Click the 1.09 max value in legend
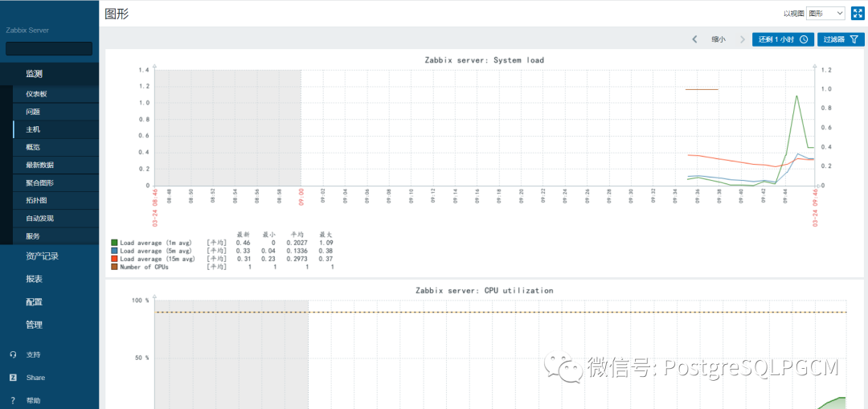Image resolution: width=868 pixels, height=409 pixels. (x=326, y=243)
